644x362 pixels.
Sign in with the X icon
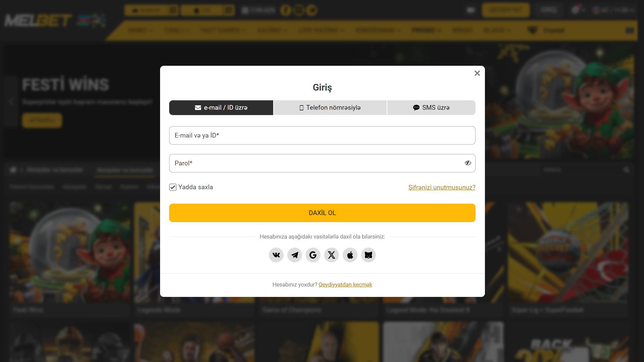click(332, 255)
